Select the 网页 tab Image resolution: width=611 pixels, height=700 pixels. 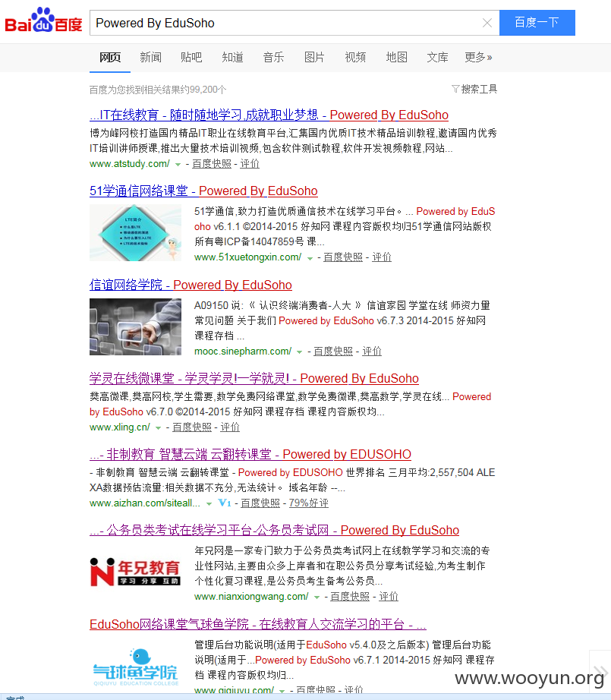(110, 57)
